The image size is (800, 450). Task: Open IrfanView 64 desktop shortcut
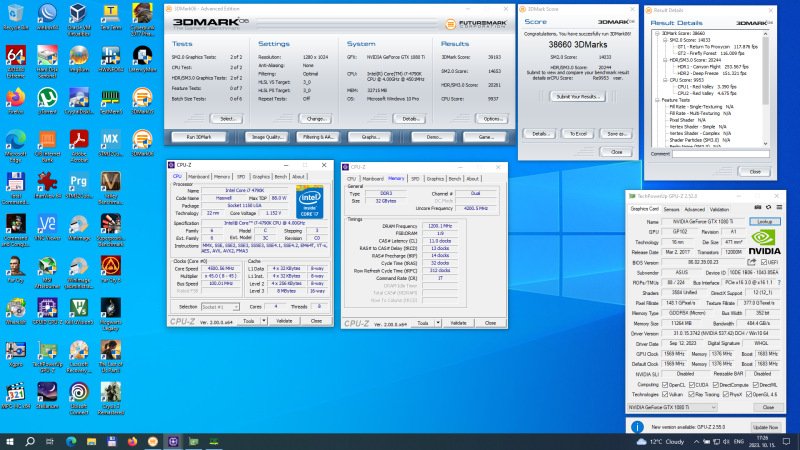[x=47, y=186]
